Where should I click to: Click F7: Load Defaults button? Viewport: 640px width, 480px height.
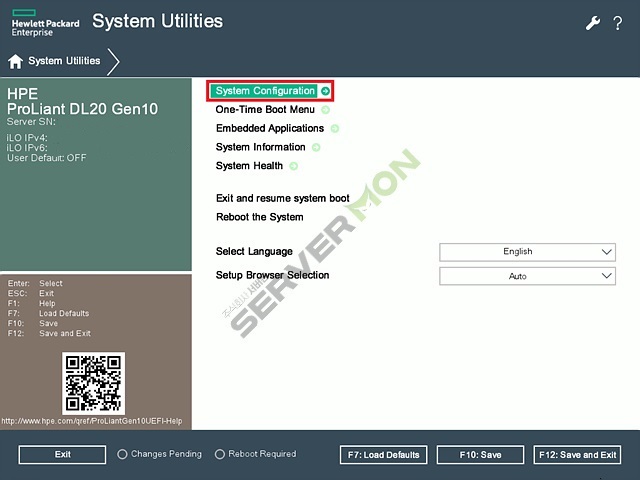tap(384, 455)
